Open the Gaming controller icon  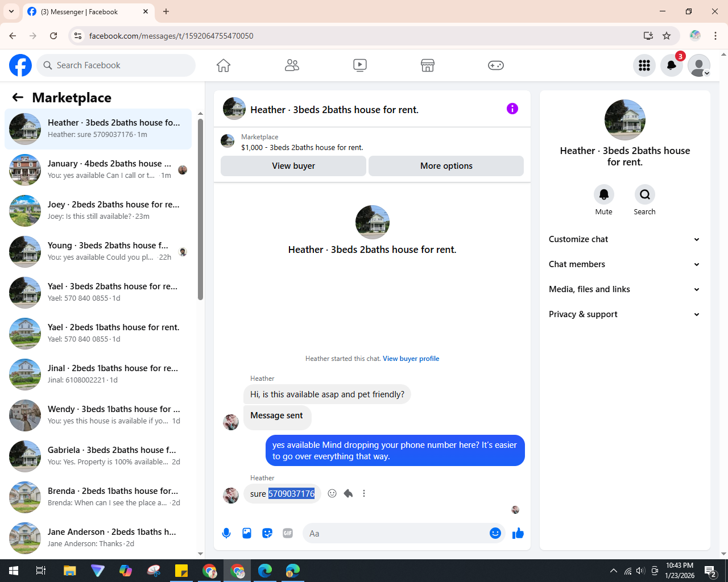[496, 65]
